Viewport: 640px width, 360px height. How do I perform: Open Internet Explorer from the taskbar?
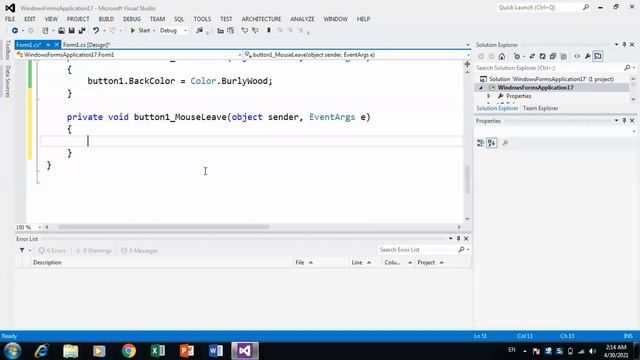42,351
